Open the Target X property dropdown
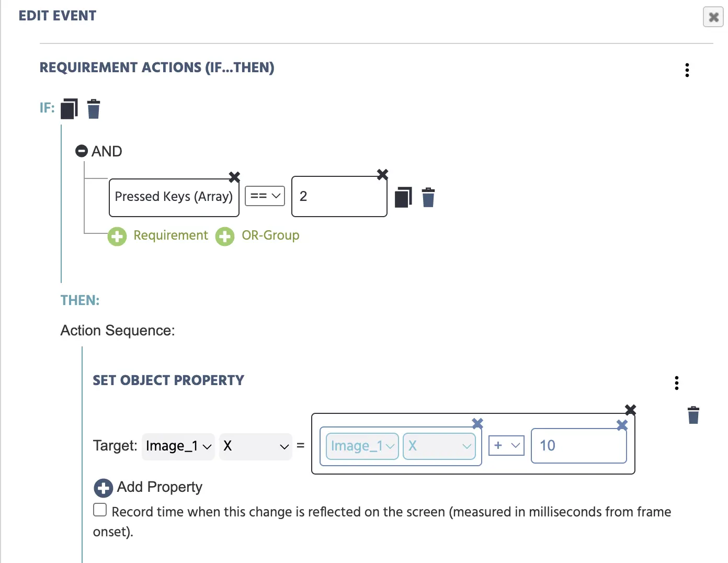This screenshot has width=728, height=563. pyautogui.click(x=256, y=446)
